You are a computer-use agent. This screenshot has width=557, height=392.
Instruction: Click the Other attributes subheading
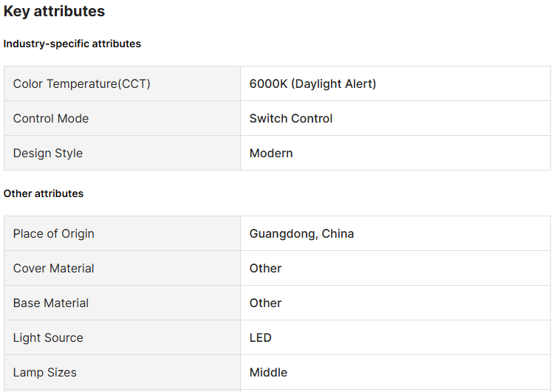44,193
